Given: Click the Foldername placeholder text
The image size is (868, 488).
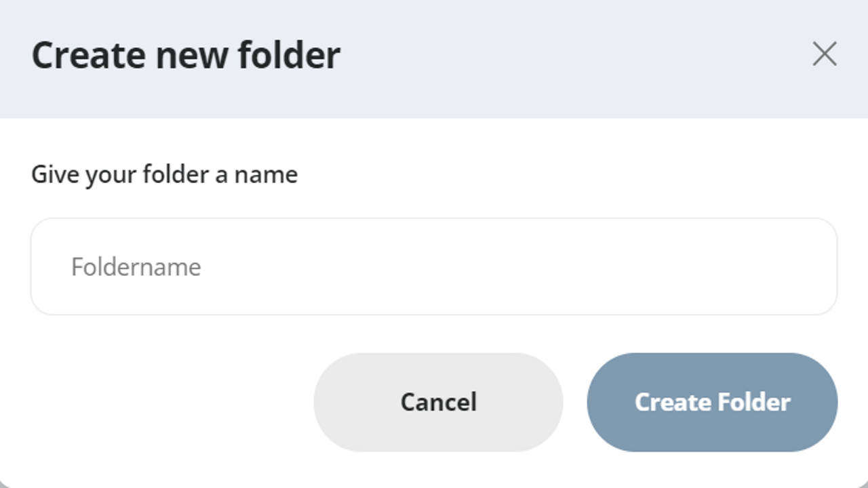Looking at the screenshot, I should (136, 267).
